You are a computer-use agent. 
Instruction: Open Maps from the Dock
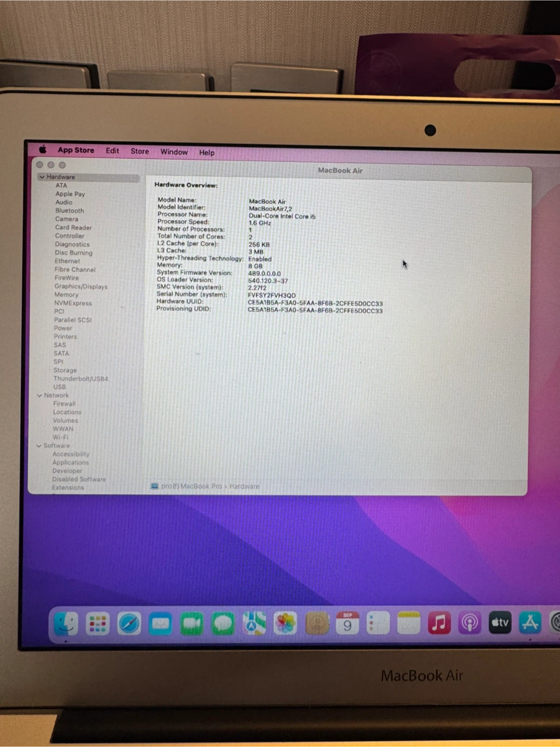tap(254, 624)
